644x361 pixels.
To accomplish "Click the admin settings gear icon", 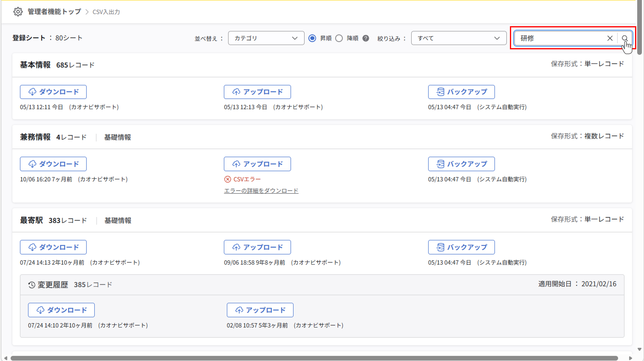I will pos(18,12).
